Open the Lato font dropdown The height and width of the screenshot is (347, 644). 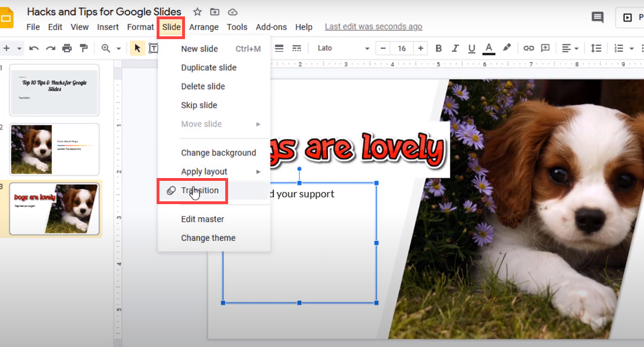pyautogui.click(x=340, y=48)
